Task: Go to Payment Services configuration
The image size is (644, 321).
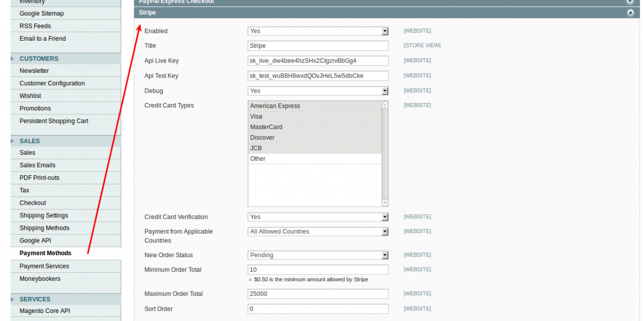Action: click(x=44, y=266)
